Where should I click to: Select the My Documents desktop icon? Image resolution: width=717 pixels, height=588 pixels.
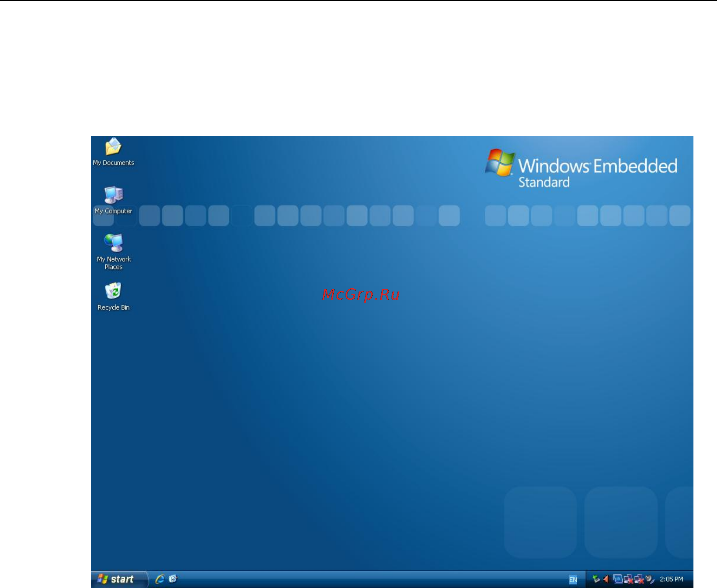point(113,152)
